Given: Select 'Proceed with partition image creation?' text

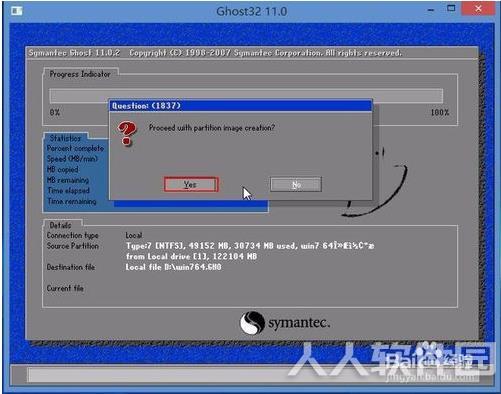Looking at the screenshot, I should point(212,128).
